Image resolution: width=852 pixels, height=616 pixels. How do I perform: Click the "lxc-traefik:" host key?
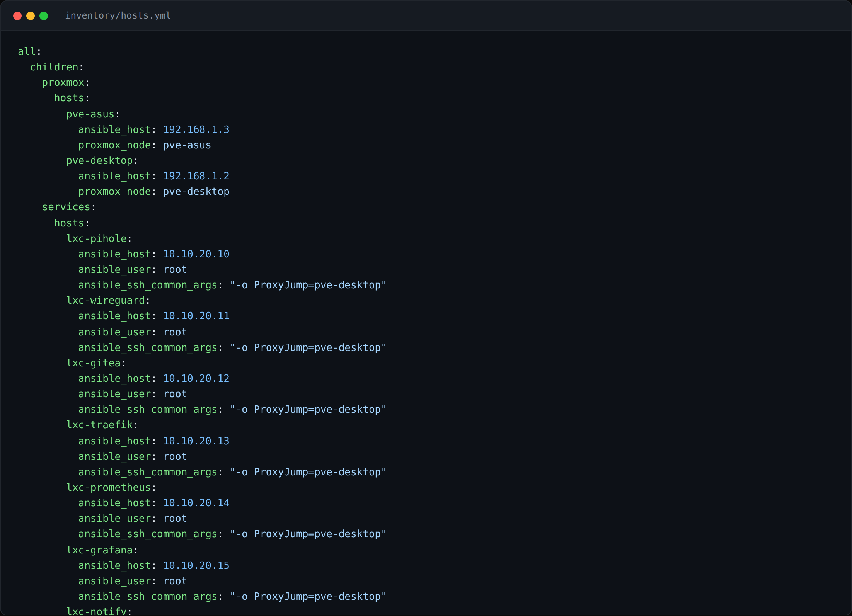[x=102, y=425]
